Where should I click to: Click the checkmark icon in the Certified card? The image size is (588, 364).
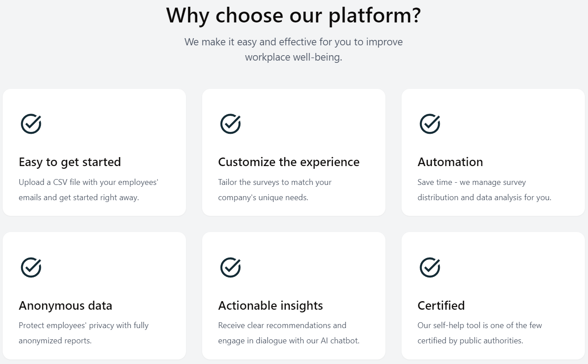coord(430,267)
